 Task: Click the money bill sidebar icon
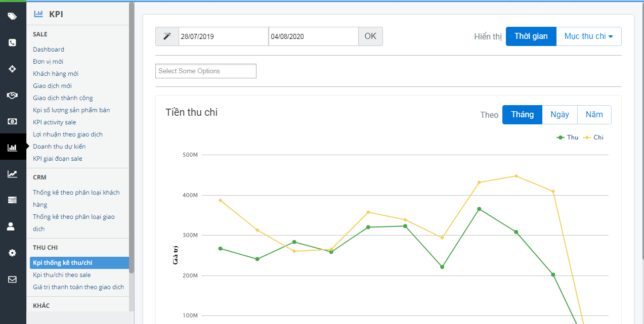pos(13,121)
